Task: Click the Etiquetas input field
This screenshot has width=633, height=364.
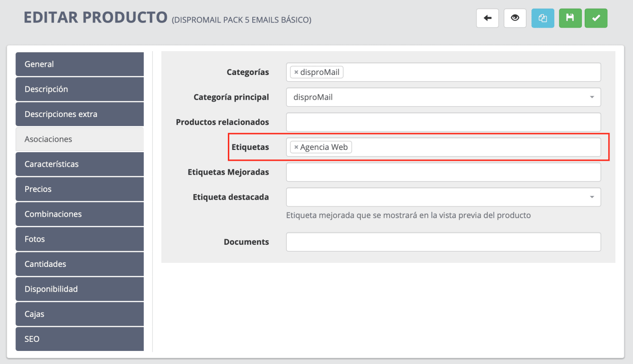Action: coord(444,147)
